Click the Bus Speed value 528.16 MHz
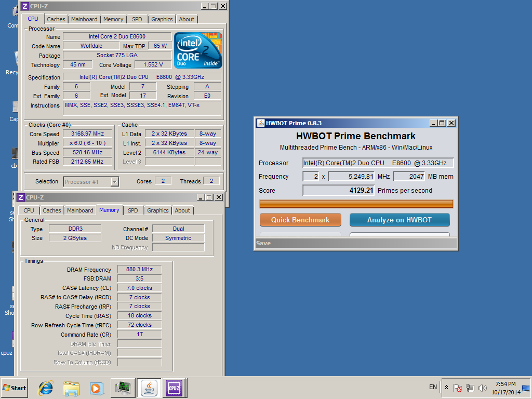This screenshot has height=399, width=532. point(87,152)
